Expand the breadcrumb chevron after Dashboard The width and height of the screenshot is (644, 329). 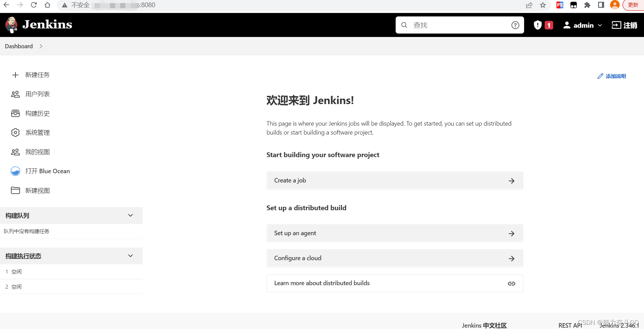[x=41, y=46]
